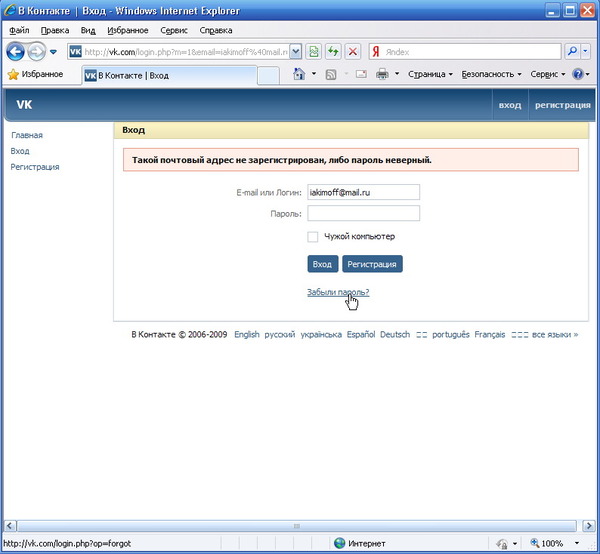Click the blue Вход login button
600x554 pixels.
(x=323, y=264)
